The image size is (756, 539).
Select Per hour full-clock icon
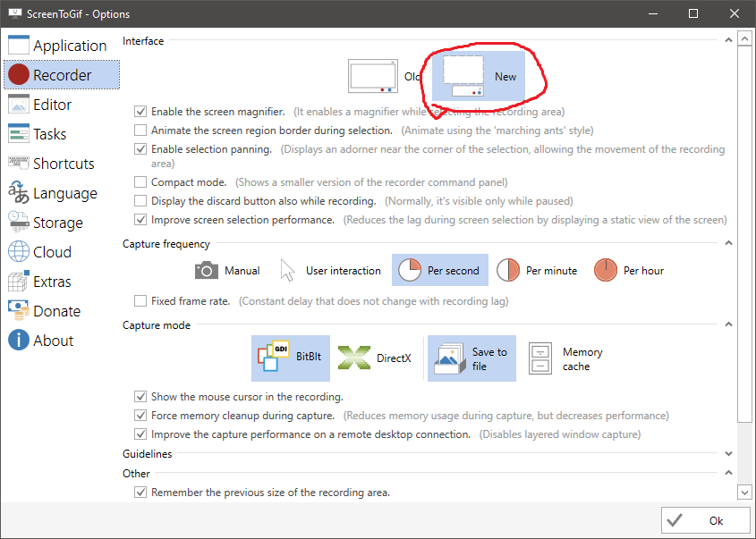tap(606, 270)
